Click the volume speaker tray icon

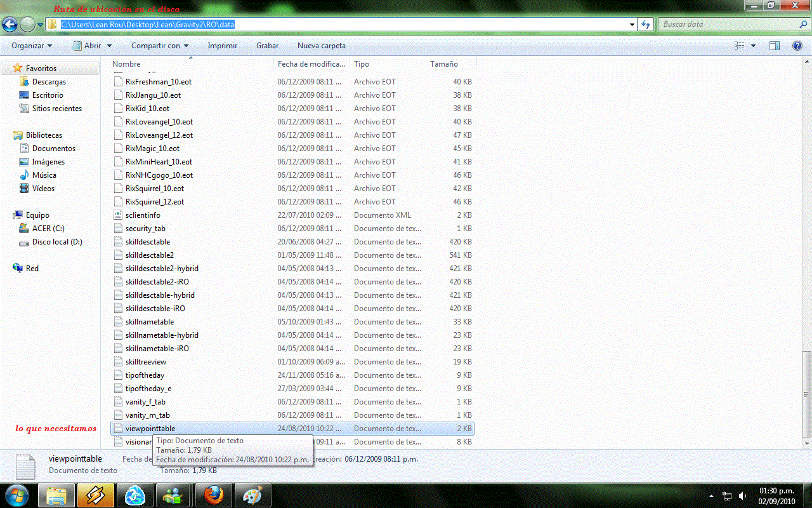tap(743, 495)
